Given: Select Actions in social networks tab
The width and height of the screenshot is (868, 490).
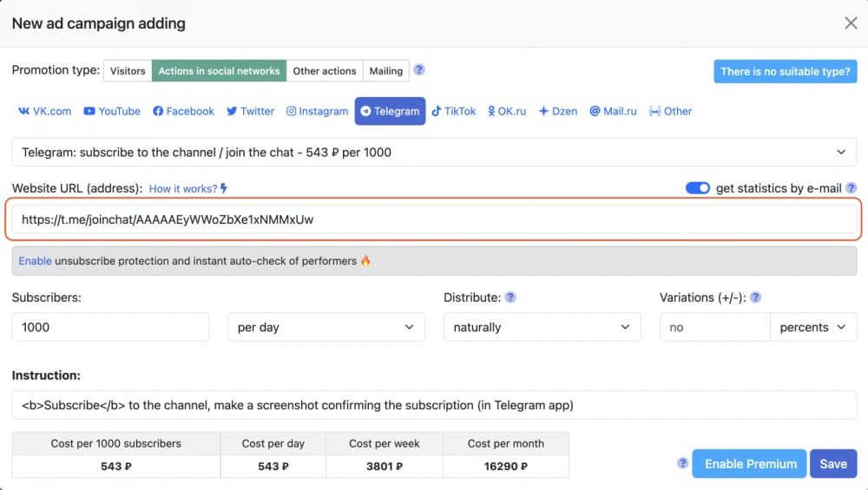Looking at the screenshot, I should [220, 71].
